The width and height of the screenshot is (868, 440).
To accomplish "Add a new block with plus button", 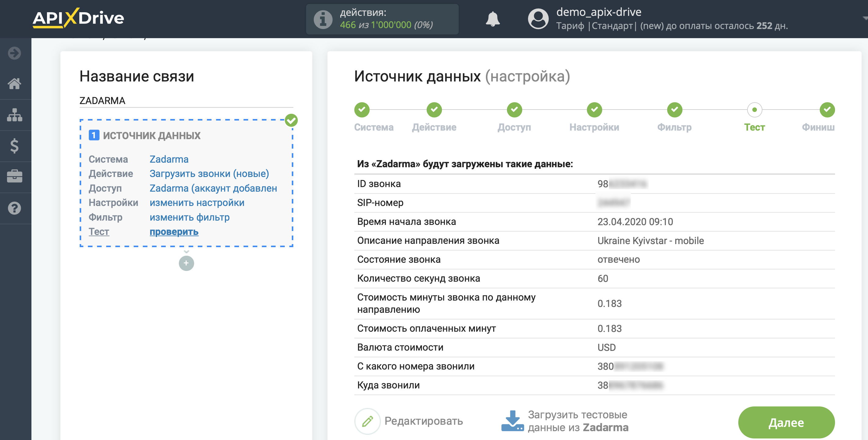I will pyautogui.click(x=186, y=263).
